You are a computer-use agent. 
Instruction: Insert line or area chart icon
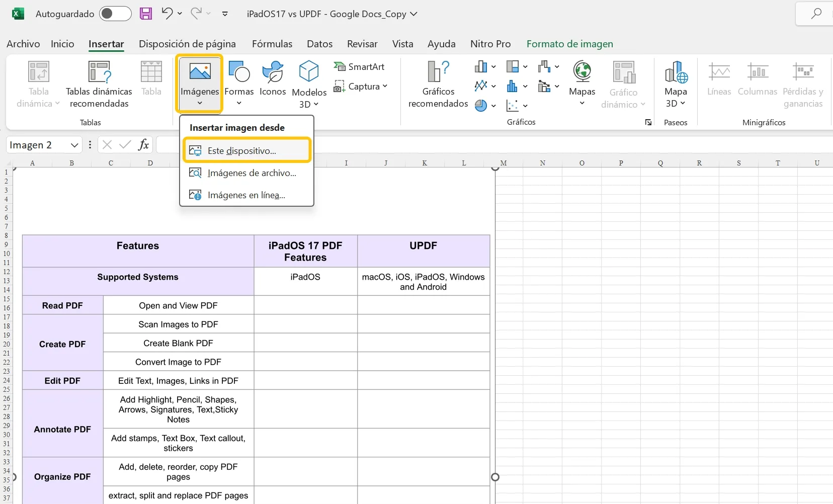click(481, 86)
